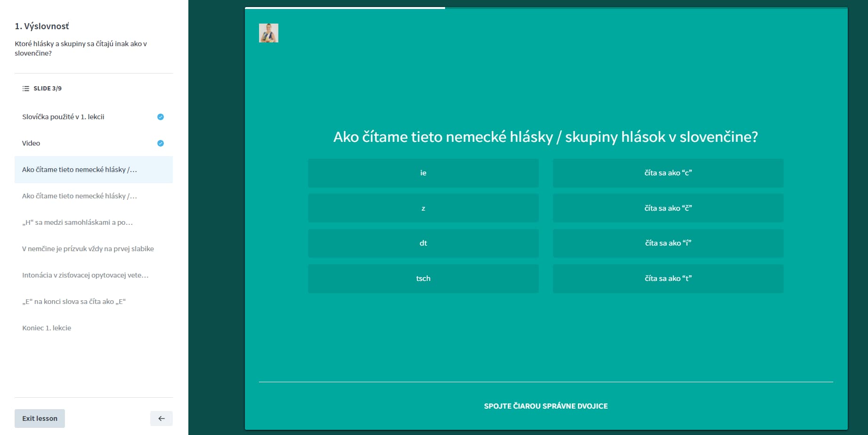Choose the 'dt' matching tile
This screenshot has height=435, width=868.
click(423, 243)
